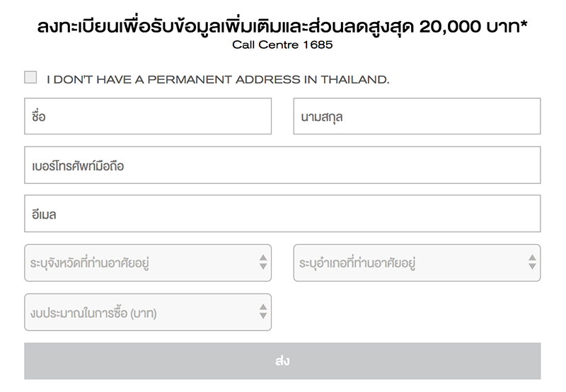Click the up arrow on province selector
This screenshot has height=392, width=566.
[263, 258]
